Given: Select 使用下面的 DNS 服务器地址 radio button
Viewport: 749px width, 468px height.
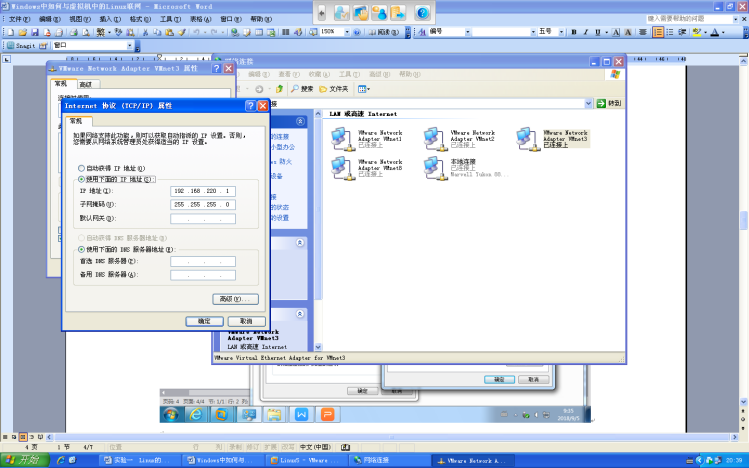Looking at the screenshot, I should pyautogui.click(x=81, y=249).
